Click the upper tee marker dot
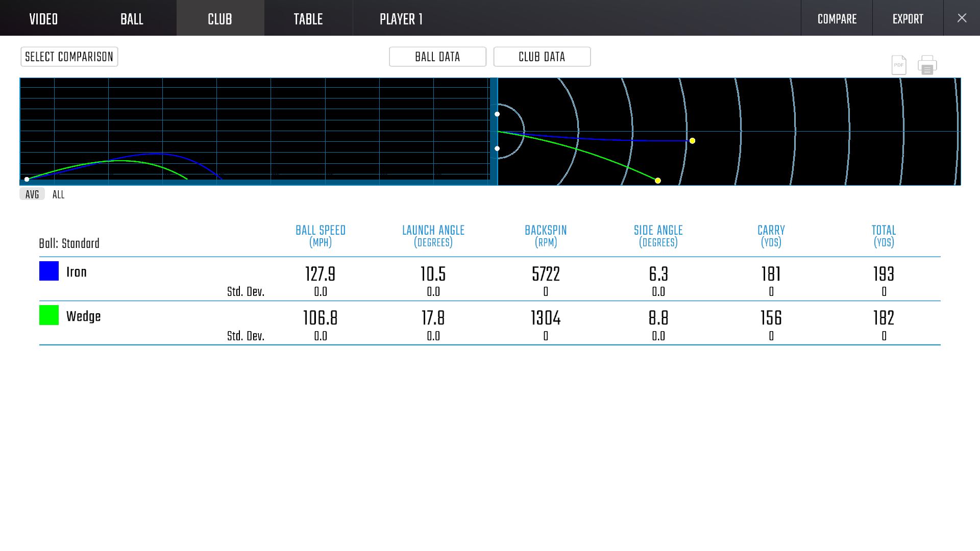Screen dimensions: 980x551 497,114
